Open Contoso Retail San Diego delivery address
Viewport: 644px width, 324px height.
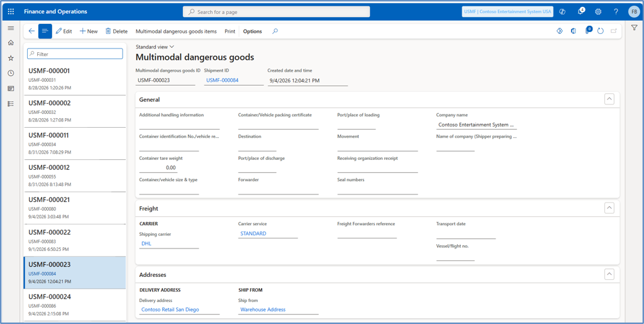(170, 310)
